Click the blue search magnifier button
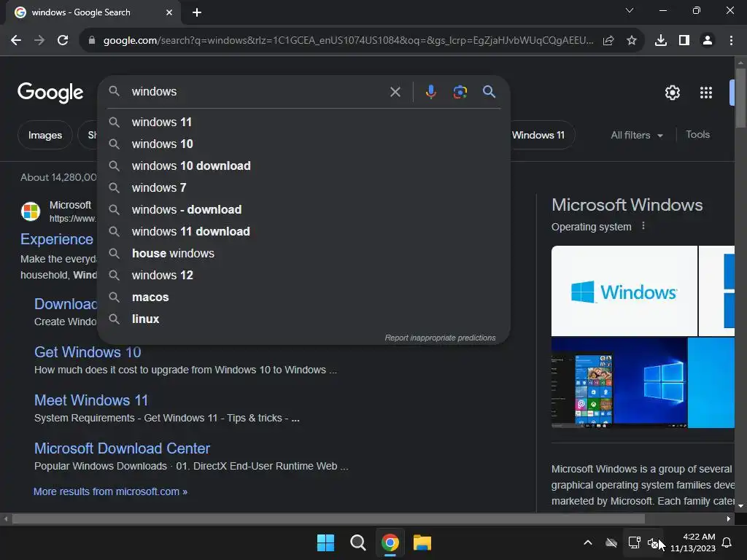Screen dimensions: 747x560 point(489,91)
